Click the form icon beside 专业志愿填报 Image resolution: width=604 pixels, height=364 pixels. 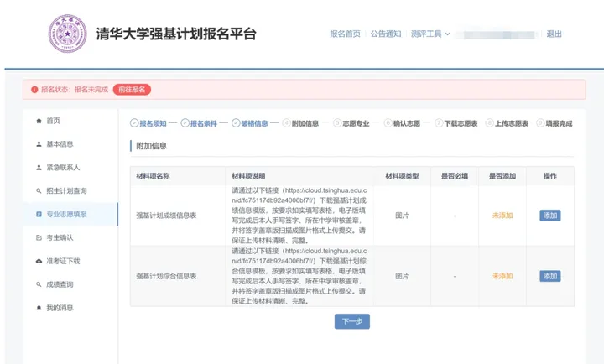[x=39, y=214]
